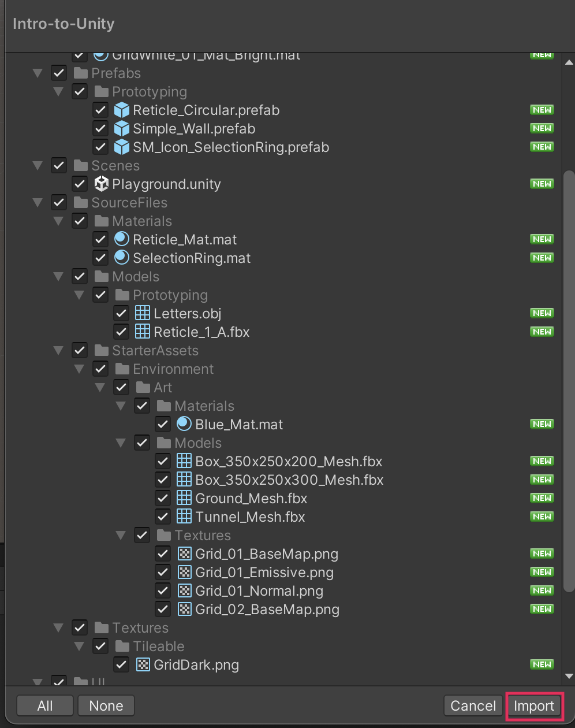The image size is (575, 728).
Task: Click the Import button
Action: click(x=534, y=706)
